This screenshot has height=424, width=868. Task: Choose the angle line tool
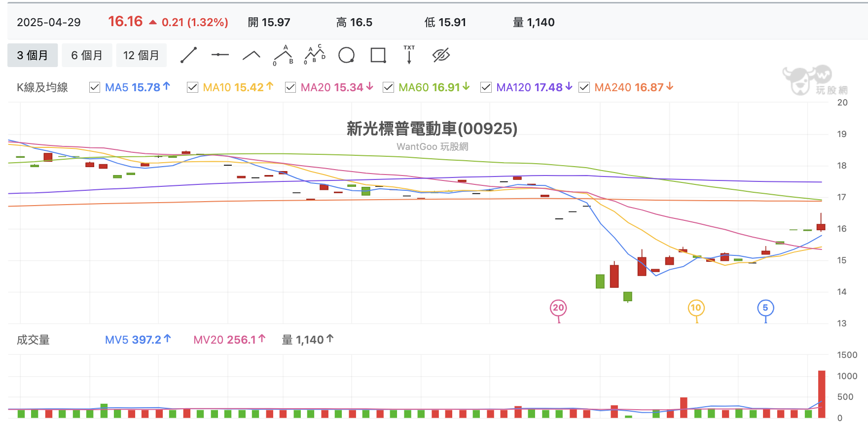[x=252, y=55]
